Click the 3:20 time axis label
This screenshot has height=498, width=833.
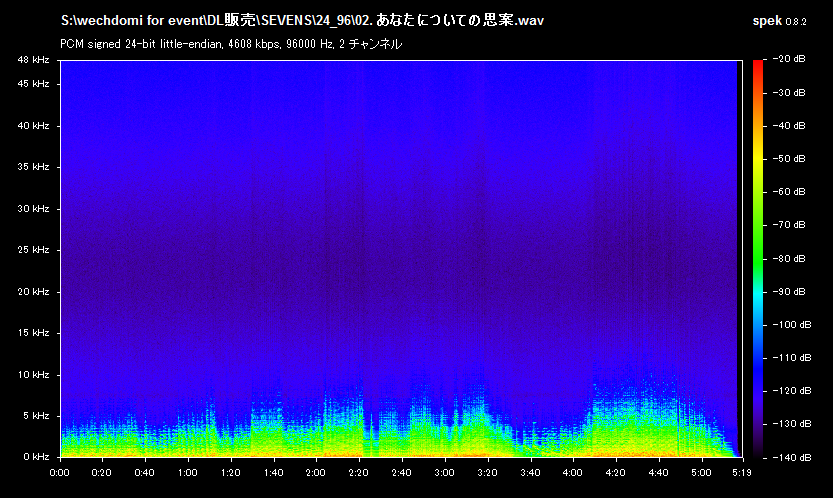(487, 473)
